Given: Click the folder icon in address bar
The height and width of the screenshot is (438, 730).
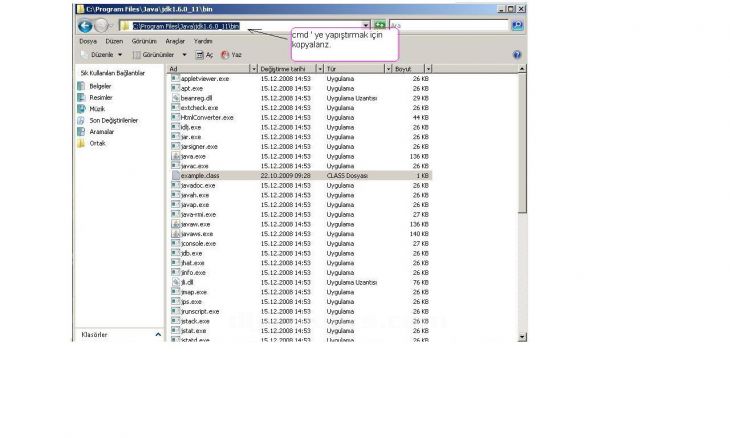Looking at the screenshot, I should pyautogui.click(x=125, y=26).
